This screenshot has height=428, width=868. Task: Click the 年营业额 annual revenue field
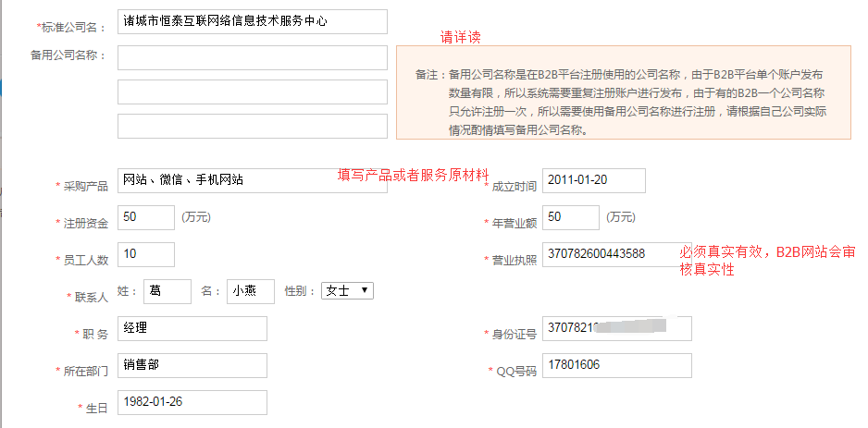point(570,217)
